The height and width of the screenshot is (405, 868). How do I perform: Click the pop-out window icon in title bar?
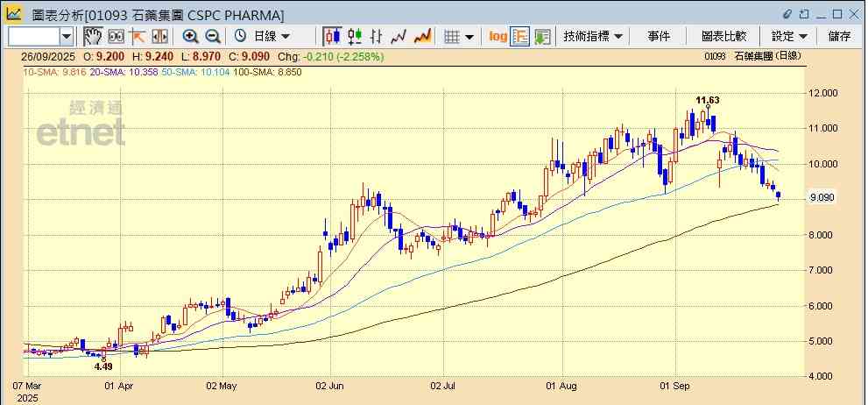coord(804,13)
